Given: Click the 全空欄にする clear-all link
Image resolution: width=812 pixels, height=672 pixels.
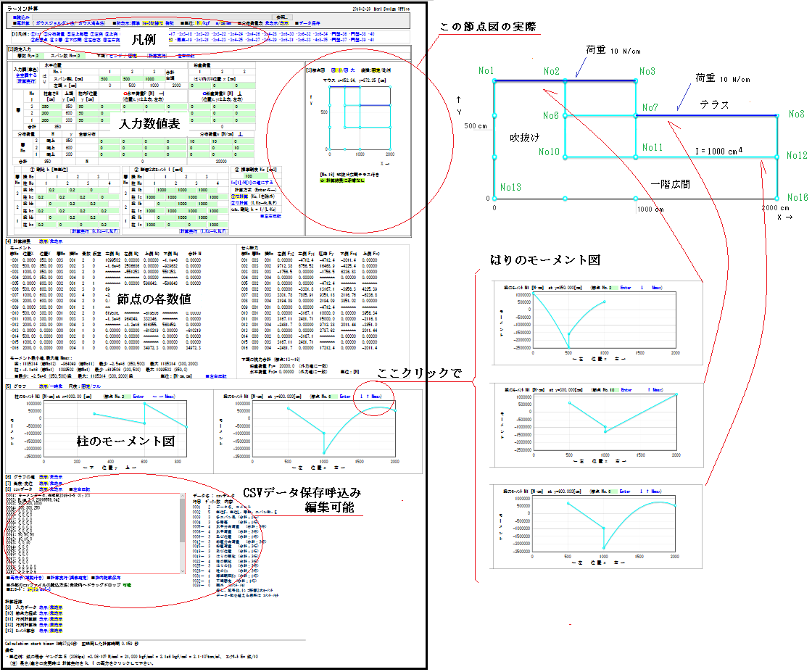Looking at the screenshot, I should point(26,75).
